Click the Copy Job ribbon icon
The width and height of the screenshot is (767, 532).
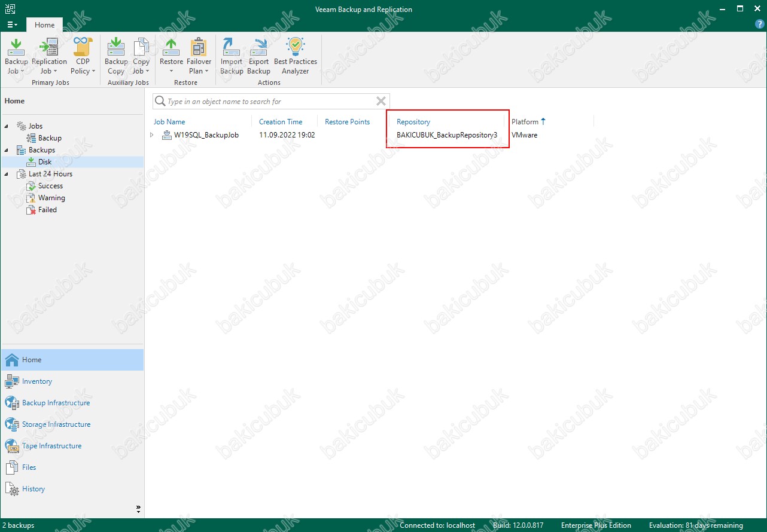pyautogui.click(x=141, y=47)
